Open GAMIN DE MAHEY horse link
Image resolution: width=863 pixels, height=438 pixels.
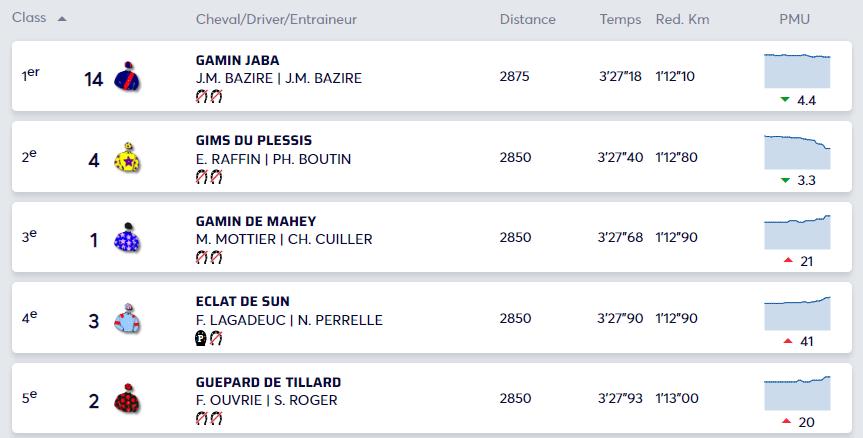(x=256, y=221)
